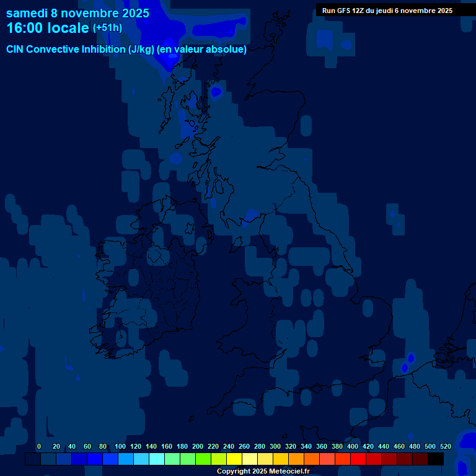Click the '16:00 locale' time label
This screenshot has width=476, height=476.
click(48, 28)
